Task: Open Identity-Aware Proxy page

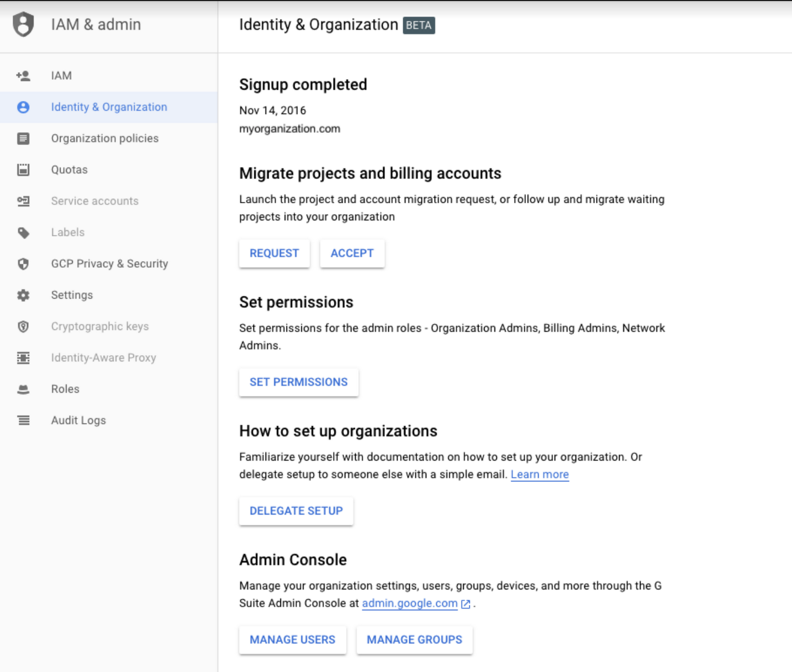Action: point(109,358)
